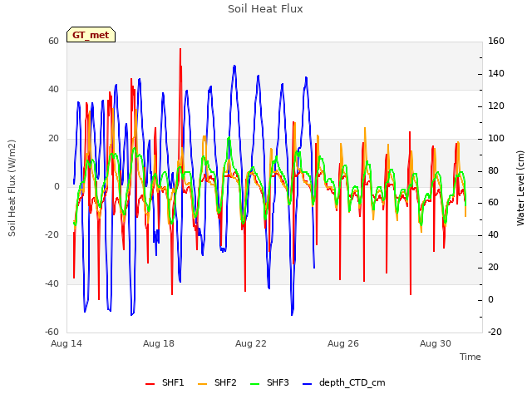Click the Water Level (cm) axis title
Viewport: 532px width, 399px height.
[x=520, y=188]
